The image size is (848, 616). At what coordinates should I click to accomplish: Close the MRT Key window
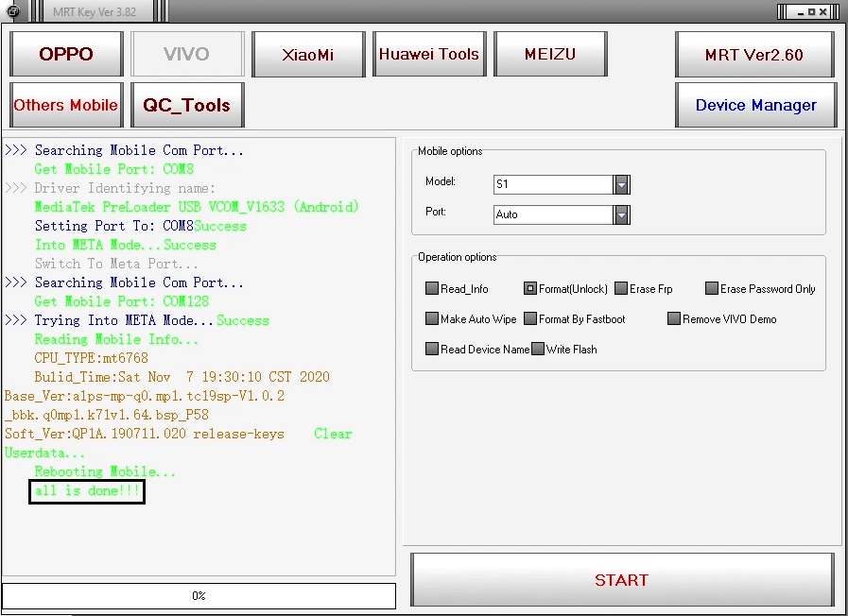click(x=822, y=12)
